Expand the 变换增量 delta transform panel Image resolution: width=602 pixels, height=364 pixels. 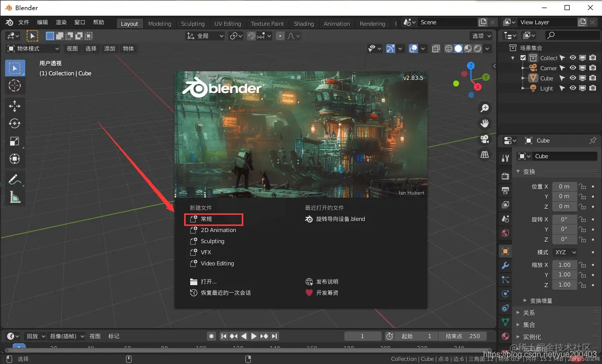[541, 301]
